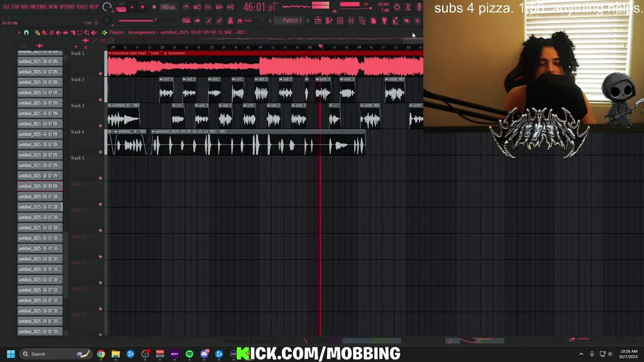The image size is (644, 362).
Task: Open the Mixer icon
Action: coord(351,21)
